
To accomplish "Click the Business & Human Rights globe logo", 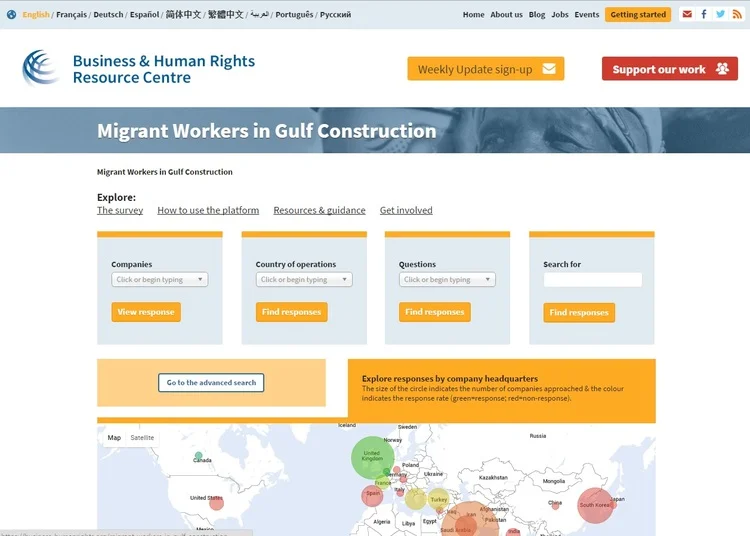I will click(40, 68).
